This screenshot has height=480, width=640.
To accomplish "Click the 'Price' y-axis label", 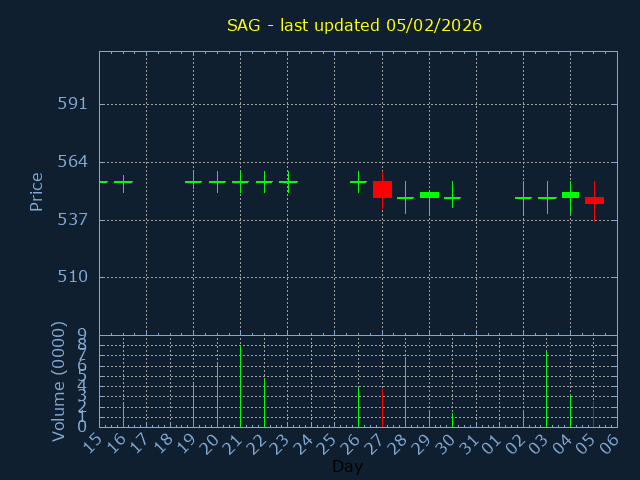I will [x=37, y=191].
